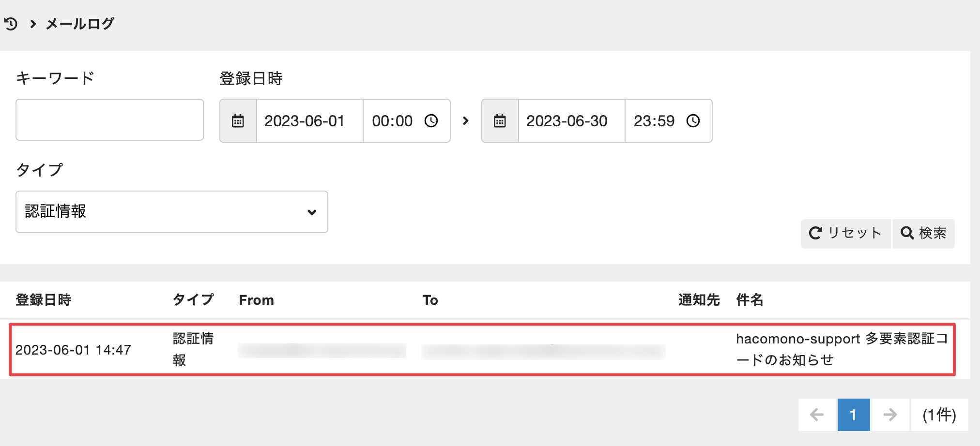The width and height of the screenshot is (980, 446).
Task: Click the clock icon beside 23:59
Action: click(693, 121)
